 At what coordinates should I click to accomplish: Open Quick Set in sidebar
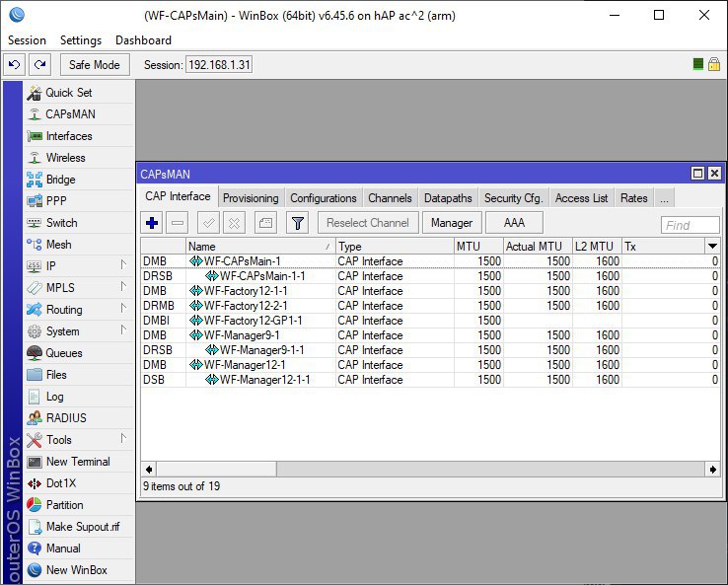pyautogui.click(x=78, y=93)
